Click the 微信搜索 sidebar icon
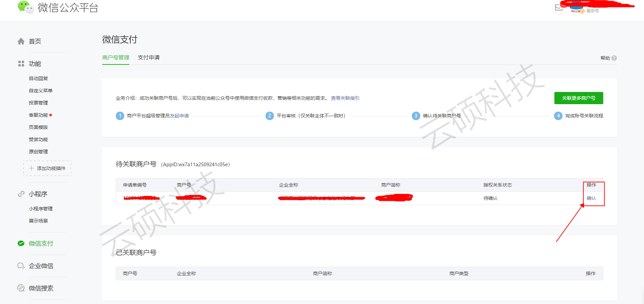 [21, 288]
